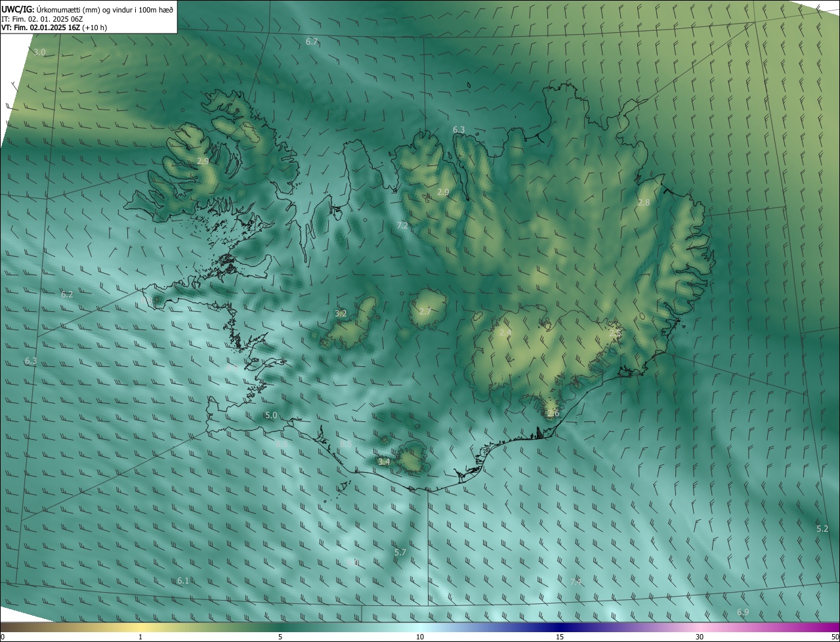Screen dimensions: 840x642
Task: Click the initial time line 'IT: Fim. 02. 01. 2025 06Z'
Action: 42,19
